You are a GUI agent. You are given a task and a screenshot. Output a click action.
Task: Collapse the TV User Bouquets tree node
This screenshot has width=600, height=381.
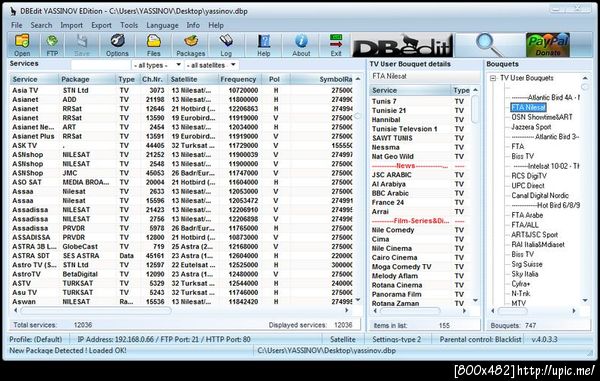(x=493, y=78)
